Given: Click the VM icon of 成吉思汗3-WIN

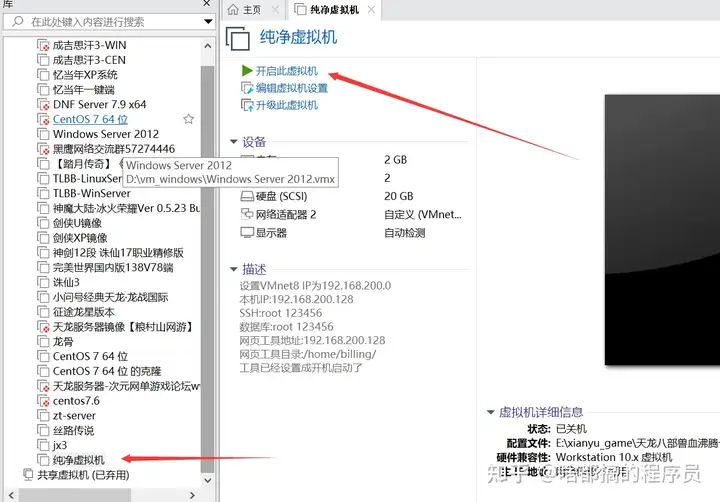Looking at the screenshot, I should point(43,45).
